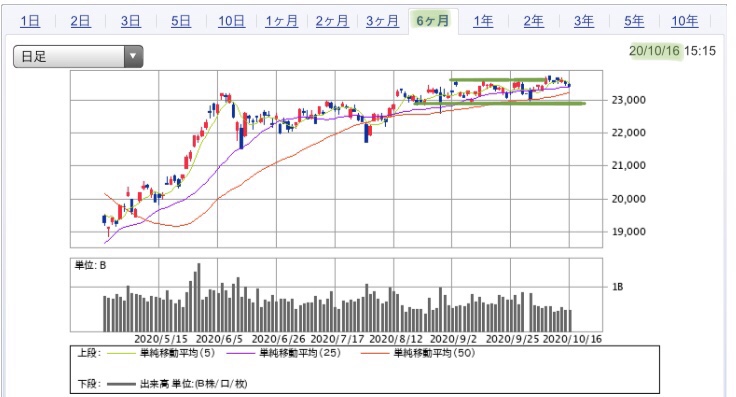Click the dropdown arrow beside 日足
The height and width of the screenshot is (397, 736).
133,57
